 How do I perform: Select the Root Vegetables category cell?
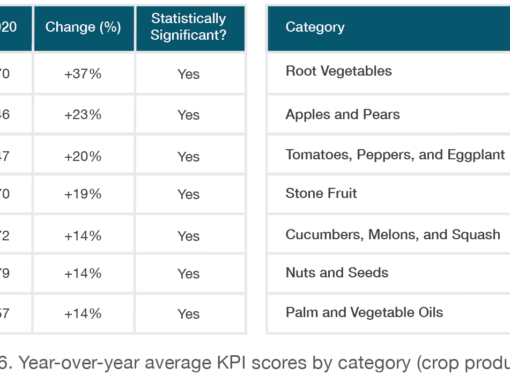pos(389,73)
